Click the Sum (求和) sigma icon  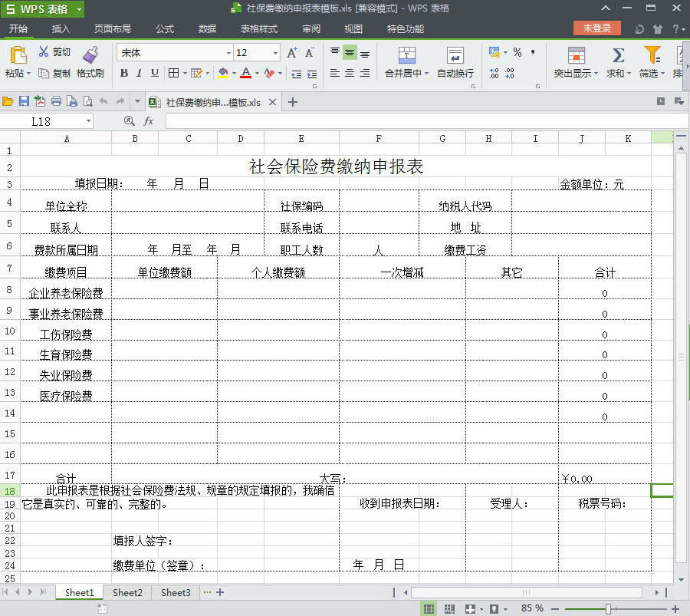[x=618, y=55]
